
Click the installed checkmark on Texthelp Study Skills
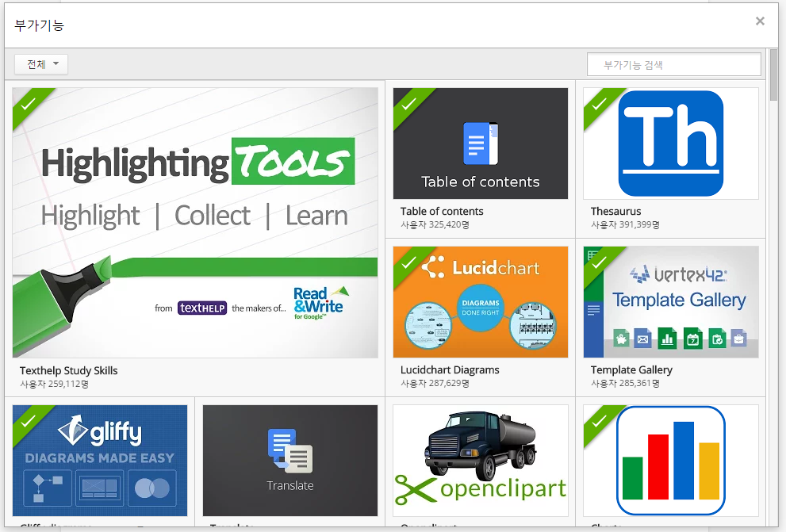(28, 104)
